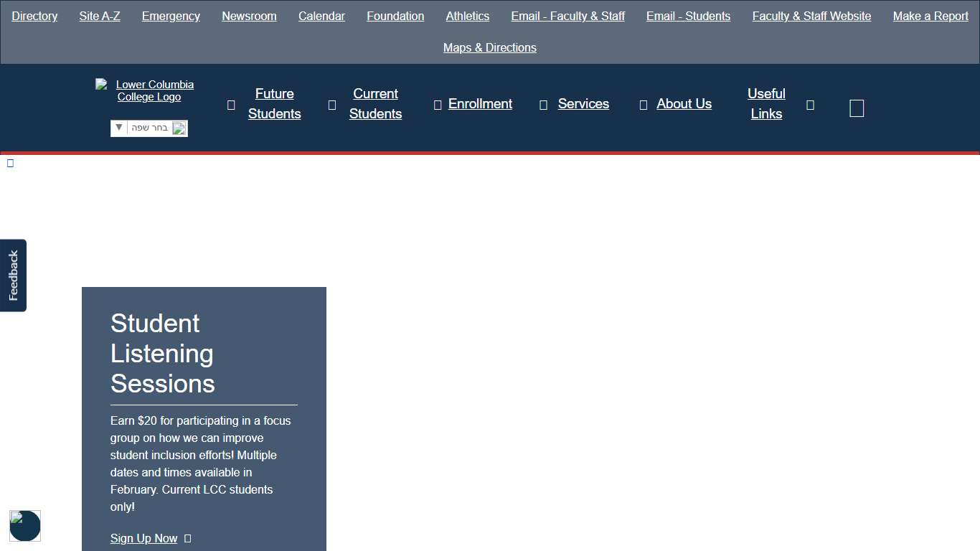Expand the small chevron below the red divider

point(10,163)
